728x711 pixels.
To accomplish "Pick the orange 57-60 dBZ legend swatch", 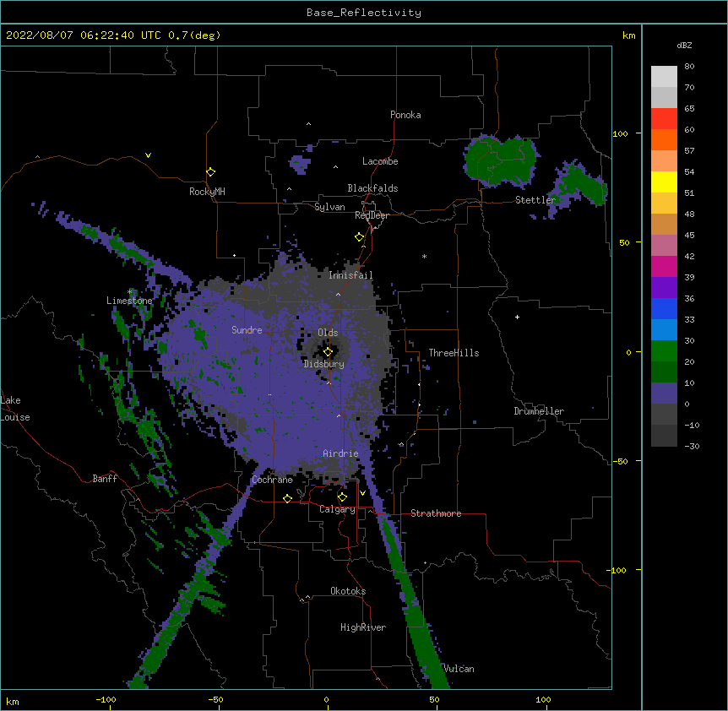I will point(664,139).
